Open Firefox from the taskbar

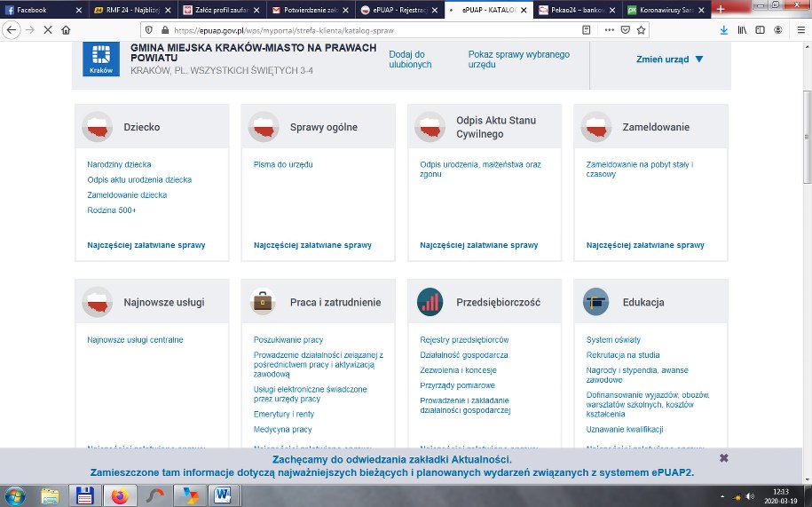click(x=120, y=496)
